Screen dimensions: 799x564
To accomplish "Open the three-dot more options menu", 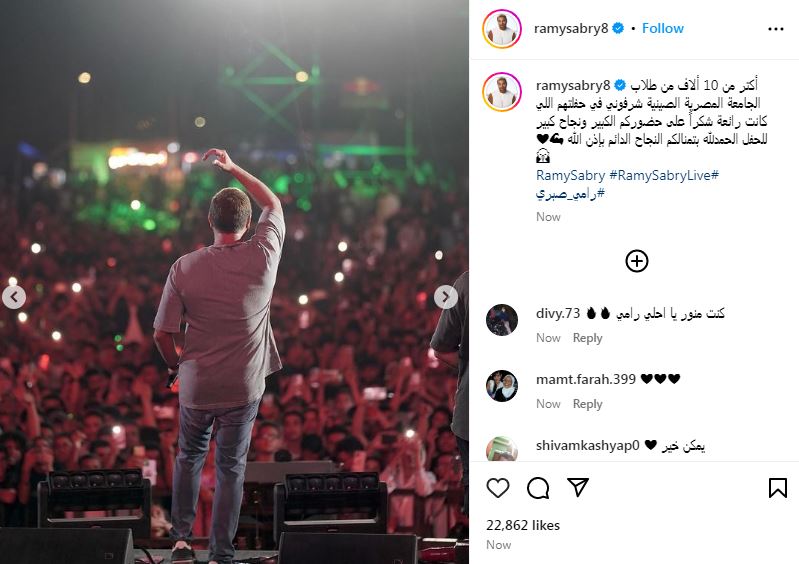I will pos(776,29).
